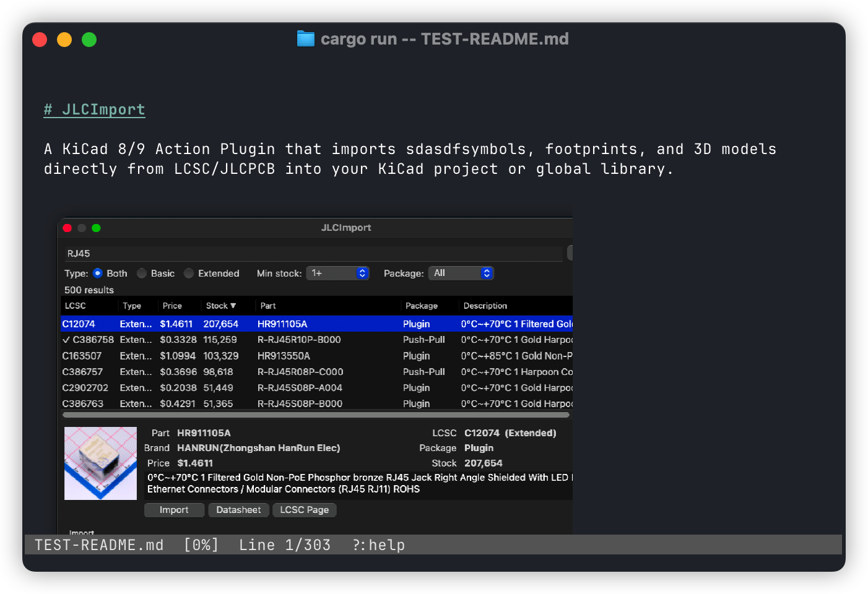Click the Import button
Screen dimensions: 868x594
(174, 510)
